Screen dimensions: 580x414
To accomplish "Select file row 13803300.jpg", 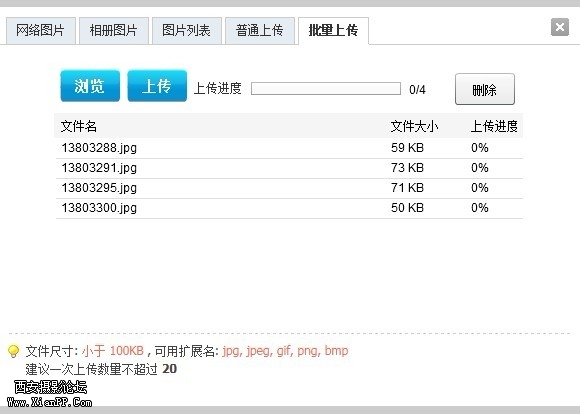I will tap(289, 208).
